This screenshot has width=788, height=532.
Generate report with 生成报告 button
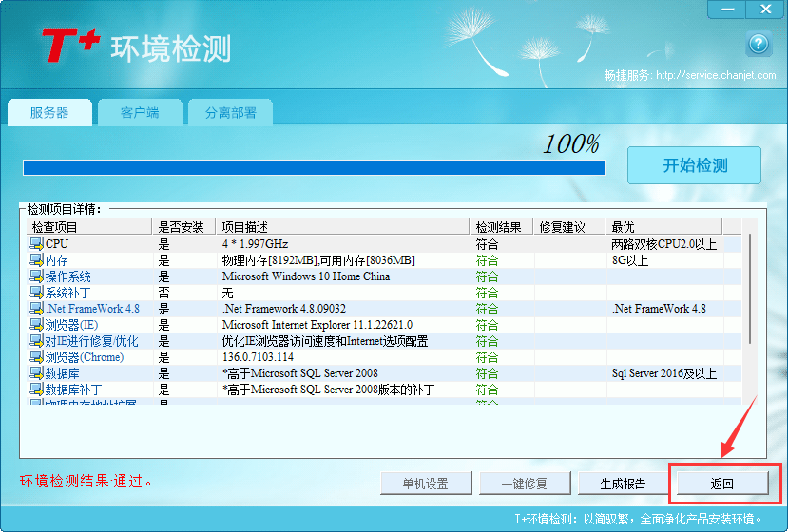(x=623, y=484)
